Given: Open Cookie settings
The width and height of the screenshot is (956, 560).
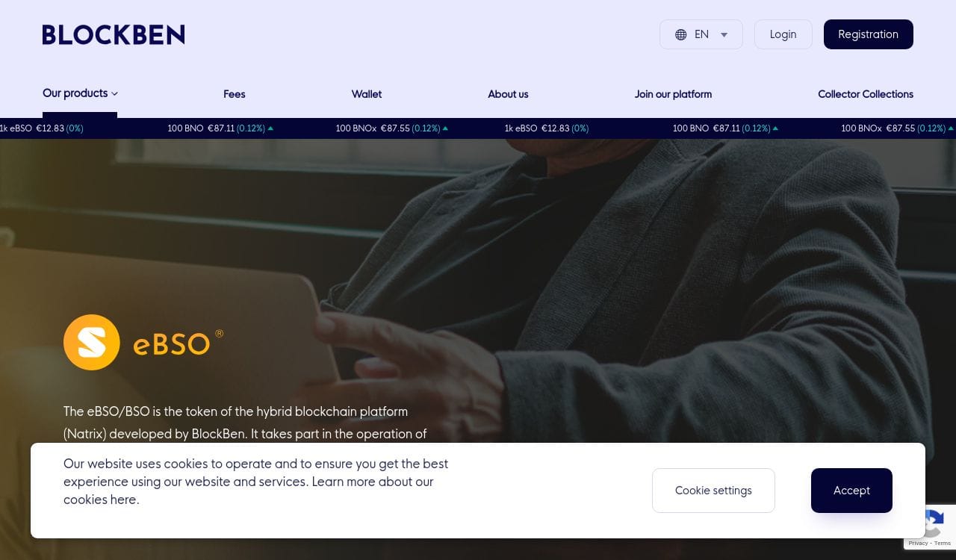Looking at the screenshot, I should tap(713, 491).
